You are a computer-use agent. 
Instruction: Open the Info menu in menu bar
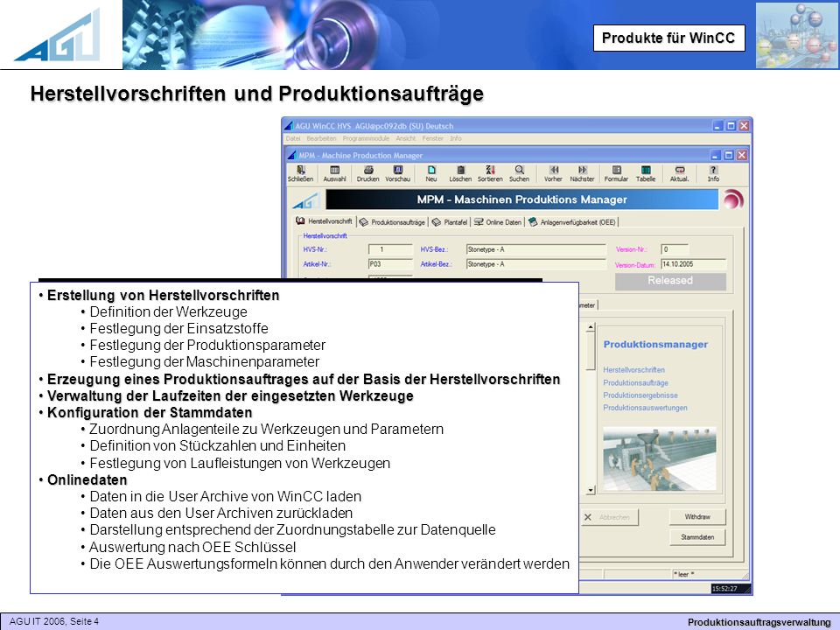click(x=455, y=138)
